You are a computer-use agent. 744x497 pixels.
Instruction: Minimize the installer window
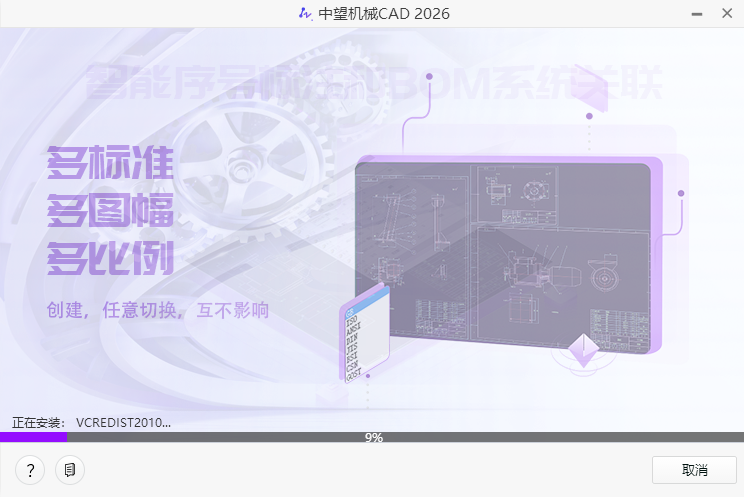697,14
